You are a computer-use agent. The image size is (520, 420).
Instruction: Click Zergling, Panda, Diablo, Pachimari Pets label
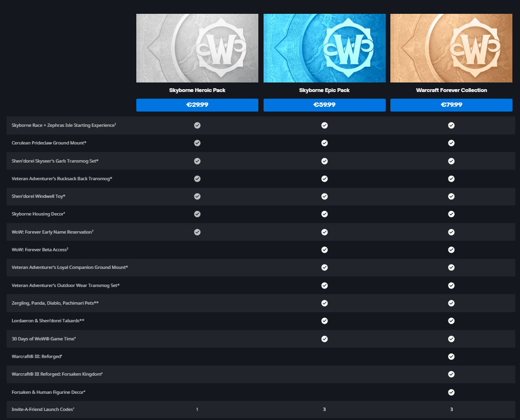[55, 303]
